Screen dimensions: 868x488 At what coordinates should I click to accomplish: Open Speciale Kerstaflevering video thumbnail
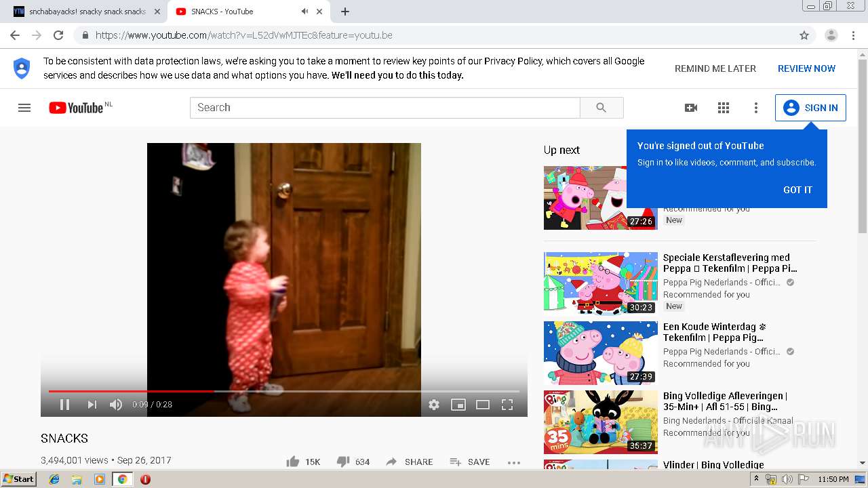coord(601,283)
